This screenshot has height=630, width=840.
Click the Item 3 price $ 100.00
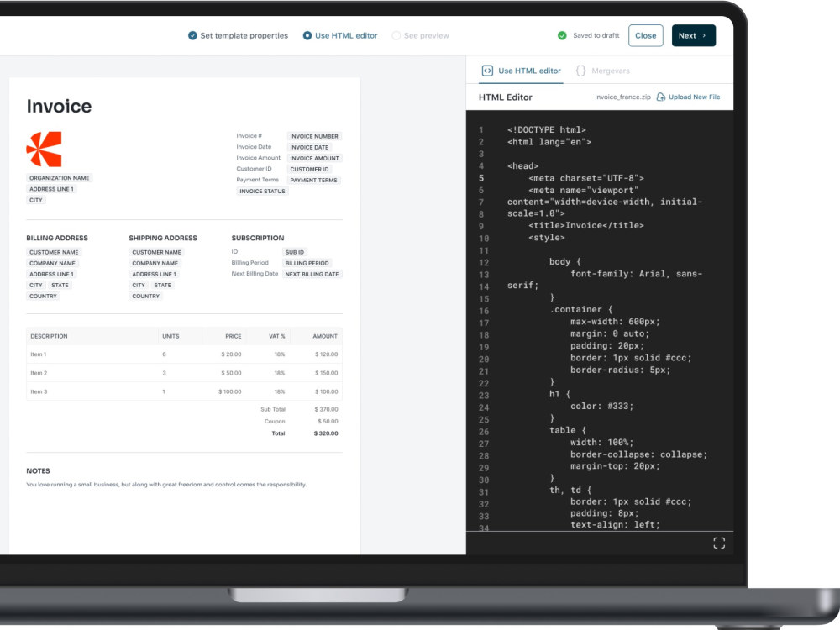click(x=230, y=392)
